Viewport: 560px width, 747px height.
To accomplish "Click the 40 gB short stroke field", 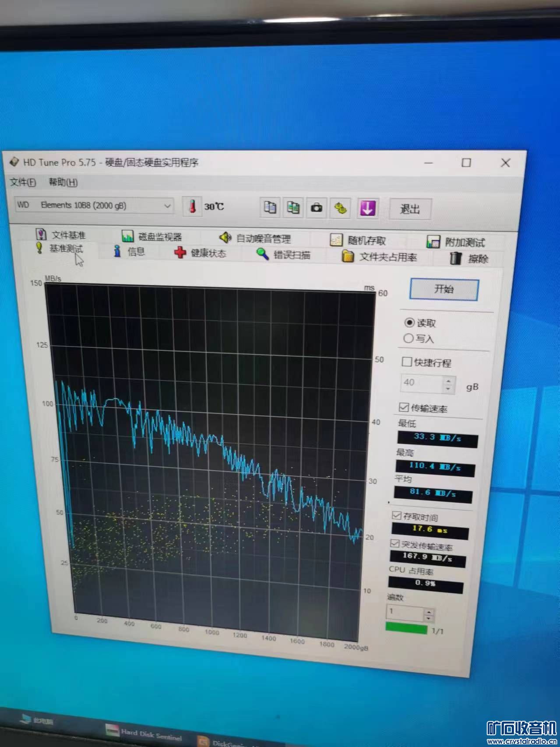I will 422,383.
